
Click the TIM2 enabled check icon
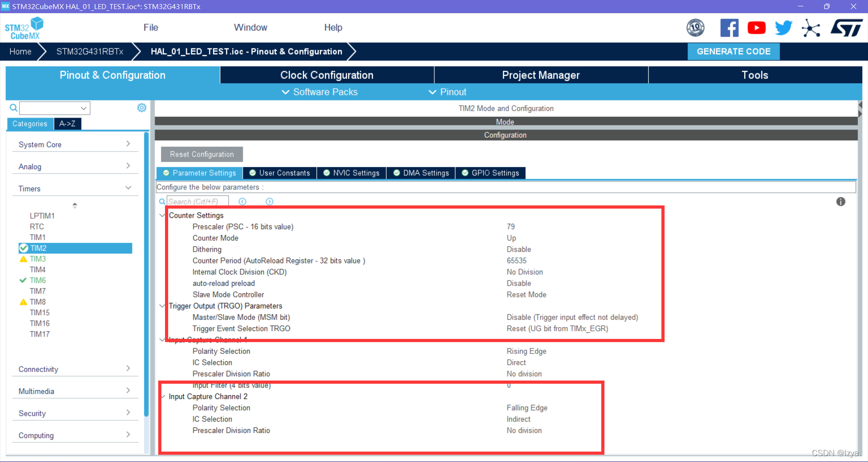[24, 248]
